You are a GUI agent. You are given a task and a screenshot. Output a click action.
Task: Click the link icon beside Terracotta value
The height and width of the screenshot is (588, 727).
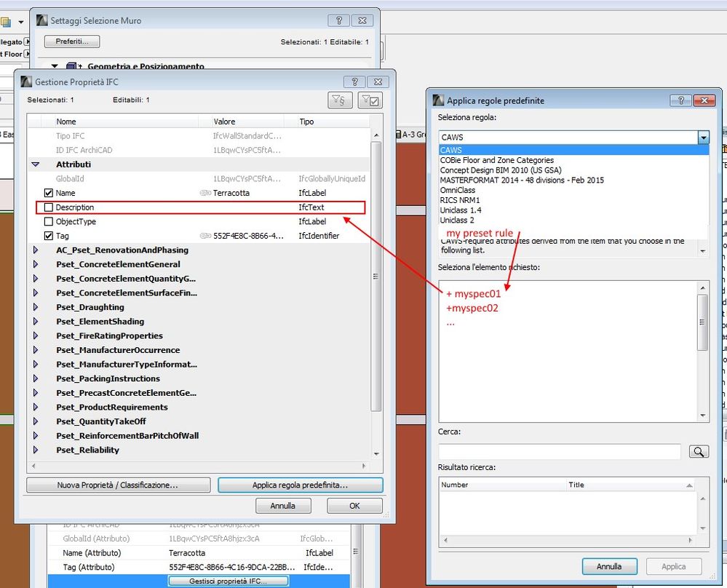[x=205, y=193]
